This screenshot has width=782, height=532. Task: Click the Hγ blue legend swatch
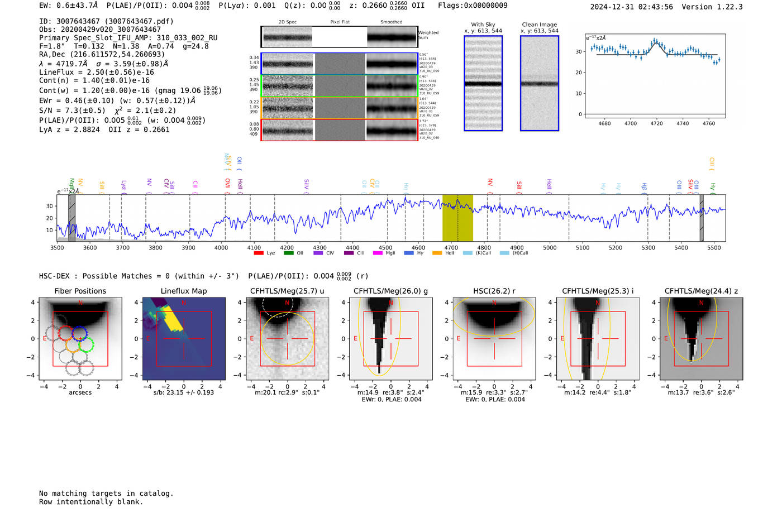pos(409,253)
